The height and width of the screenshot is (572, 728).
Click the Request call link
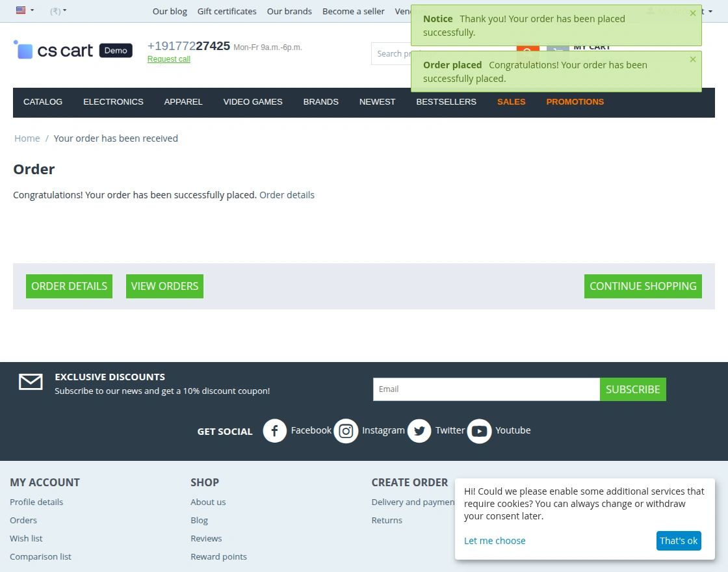pyautogui.click(x=168, y=59)
